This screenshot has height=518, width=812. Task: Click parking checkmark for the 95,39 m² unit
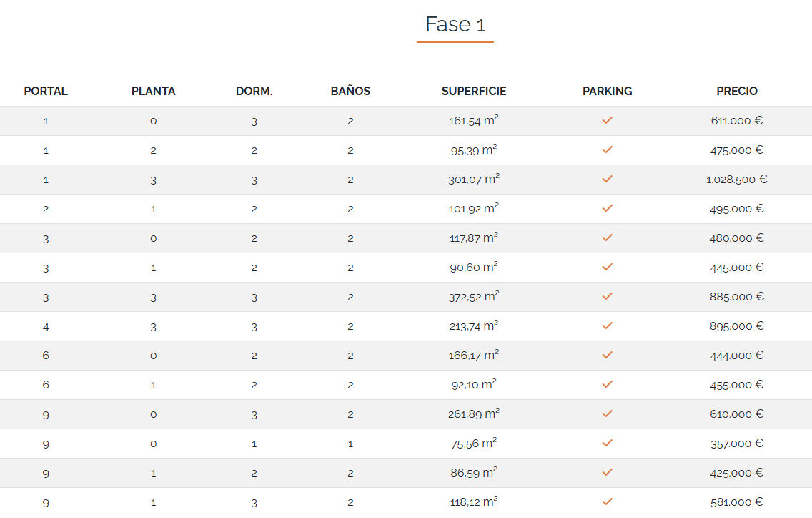pyautogui.click(x=607, y=150)
